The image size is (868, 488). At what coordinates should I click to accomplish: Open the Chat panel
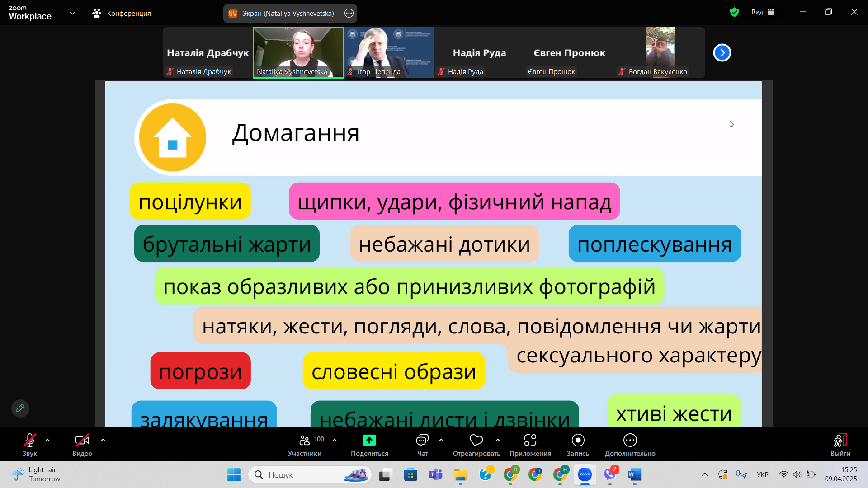(422, 440)
